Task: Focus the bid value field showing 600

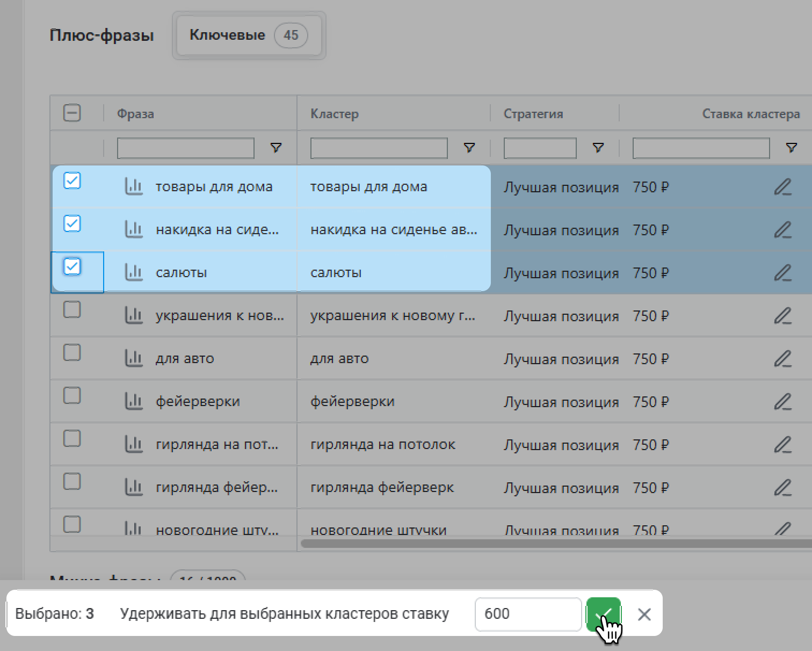Action: pyautogui.click(x=528, y=614)
